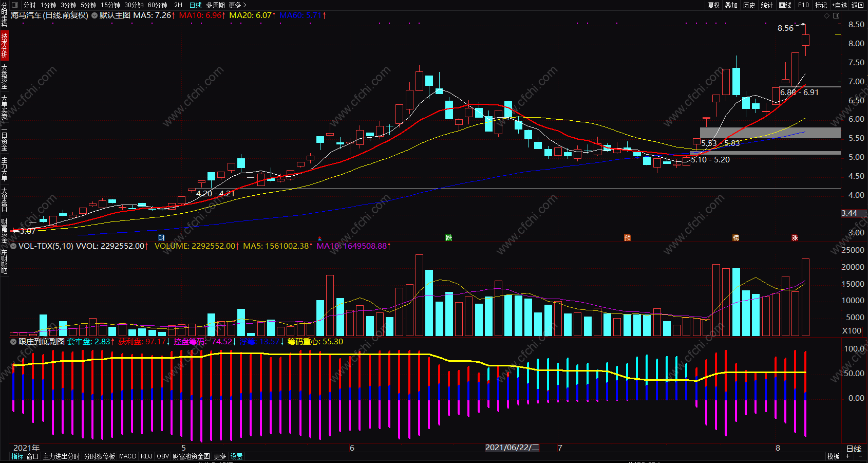Select the OBV indicator

(x=163, y=456)
